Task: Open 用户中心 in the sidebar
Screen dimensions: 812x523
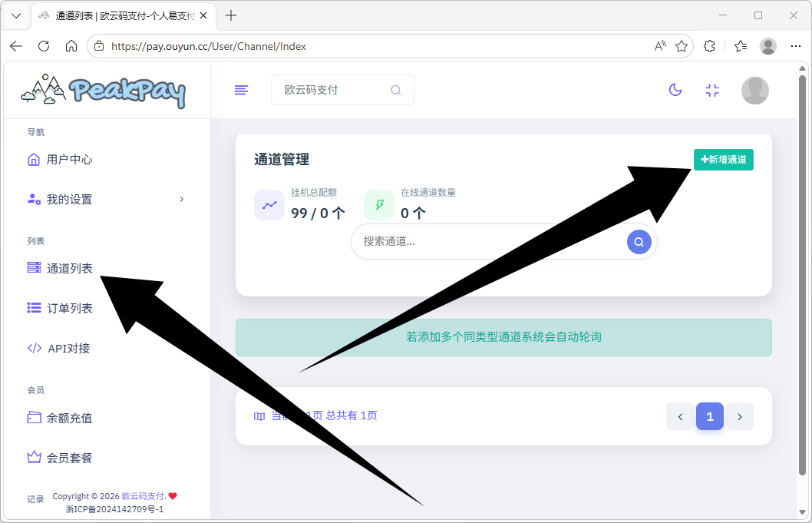Action: coord(69,160)
